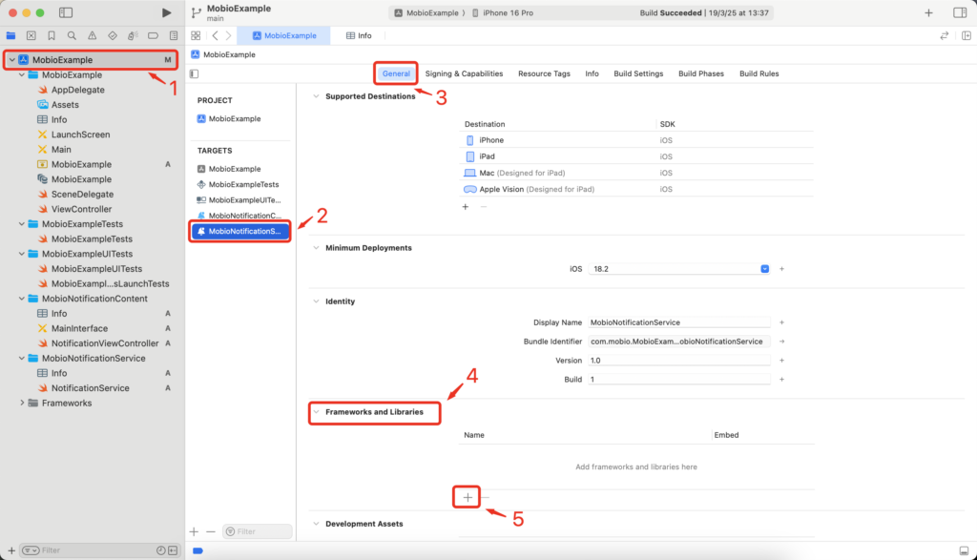977x560 pixels.
Task: Open the Signing & Capabilities tab
Action: 464,73
